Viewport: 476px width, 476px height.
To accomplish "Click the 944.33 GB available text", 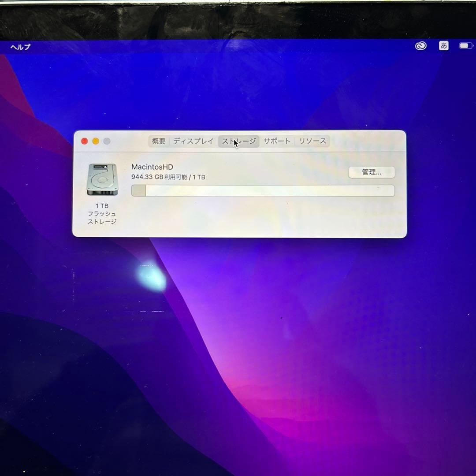I will (169, 176).
